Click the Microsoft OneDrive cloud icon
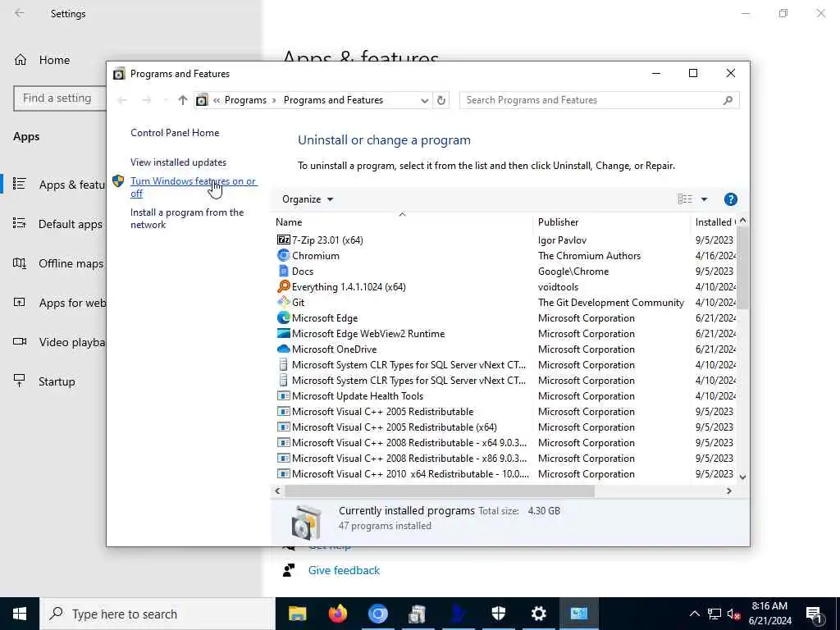840x630 pixels. coord(283,349)
